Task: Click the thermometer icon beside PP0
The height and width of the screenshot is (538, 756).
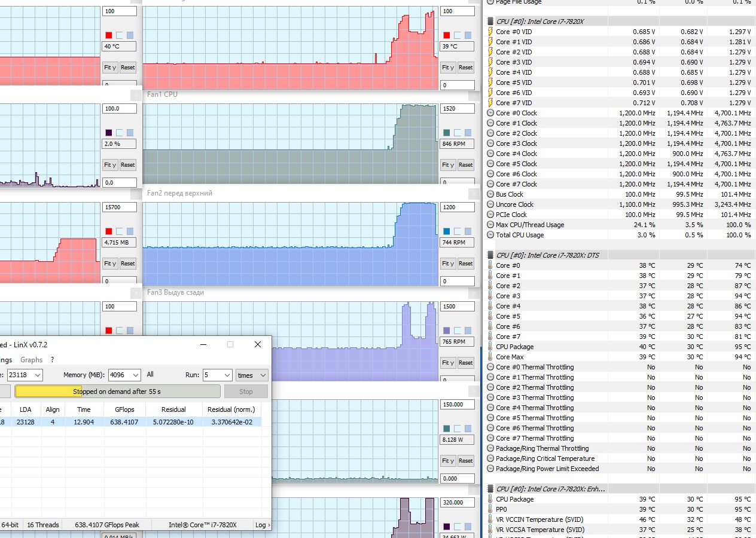Action: click(490, 509)
